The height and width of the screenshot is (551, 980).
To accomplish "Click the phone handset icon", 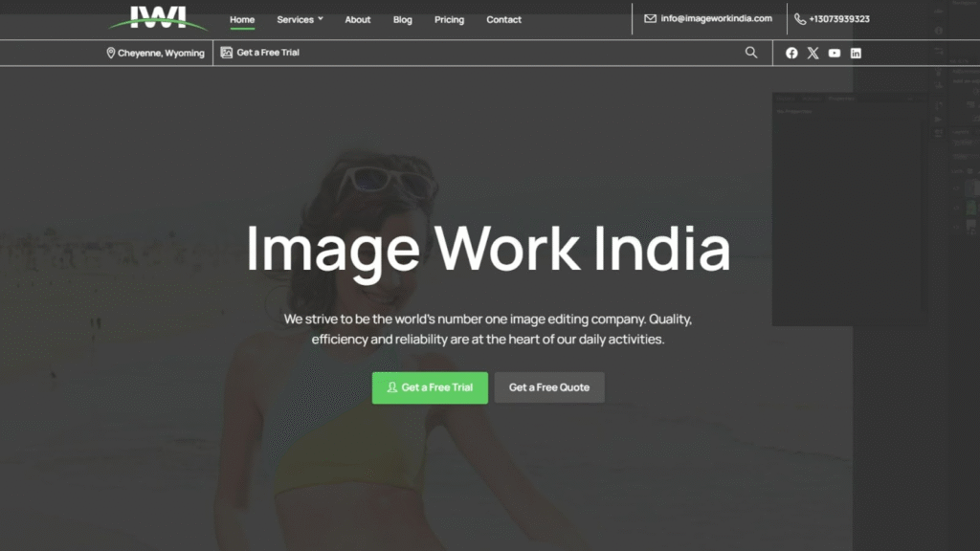I will (x=799, y=19).
